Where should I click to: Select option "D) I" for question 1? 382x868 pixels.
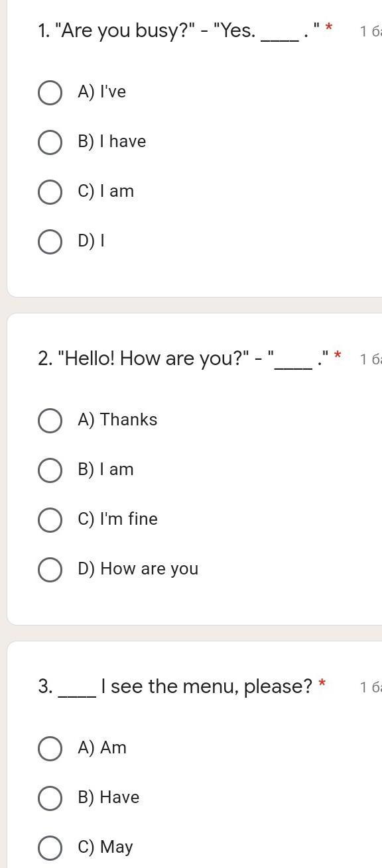click(x=50, y=241)
